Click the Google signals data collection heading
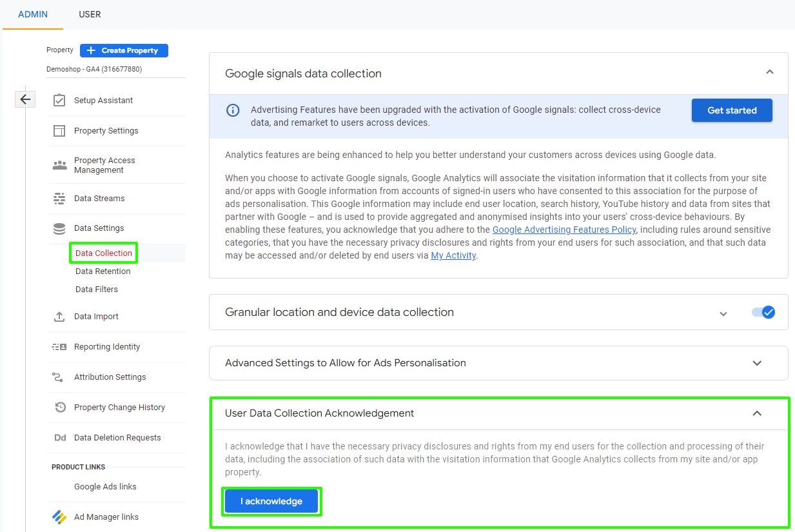This screenshot has height=532, width=795. click(x=303, y=74)
